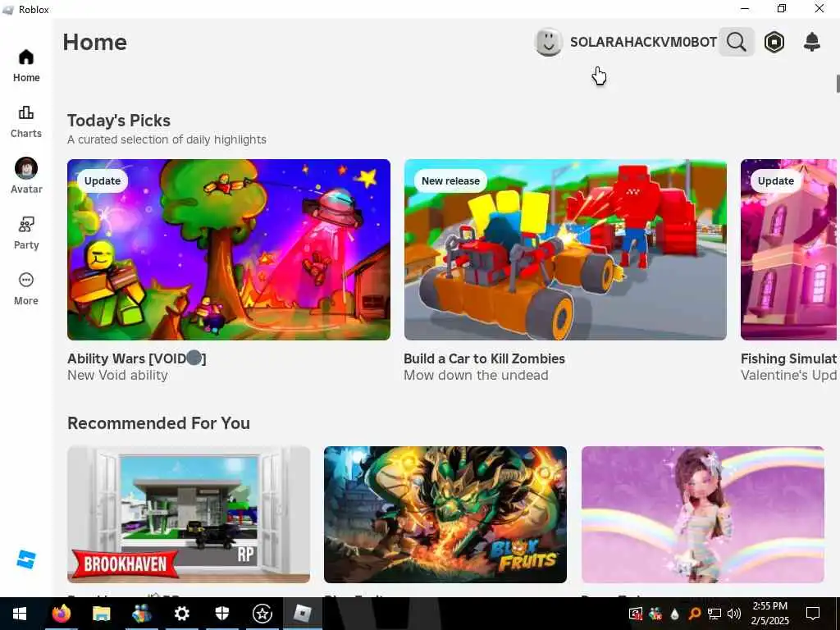Open the SOLARAHACKVM0BOT profile name

click(x=643, y=43)
